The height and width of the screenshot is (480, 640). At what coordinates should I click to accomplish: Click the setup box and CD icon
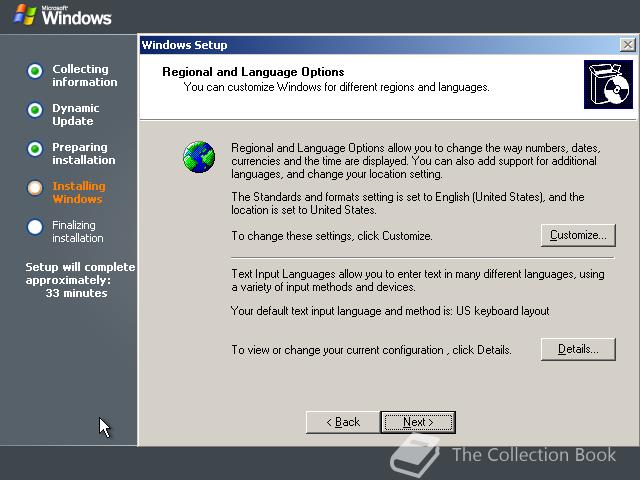point(608,84)
